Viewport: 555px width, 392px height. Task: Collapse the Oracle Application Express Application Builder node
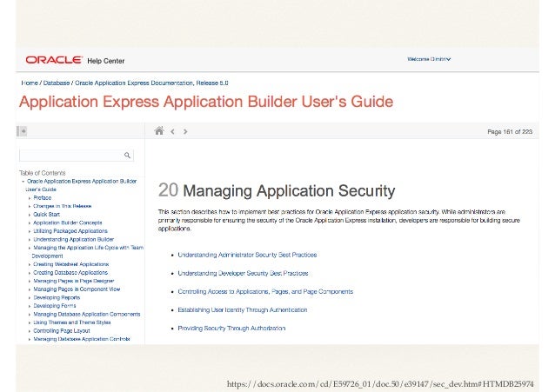(23, 182)
